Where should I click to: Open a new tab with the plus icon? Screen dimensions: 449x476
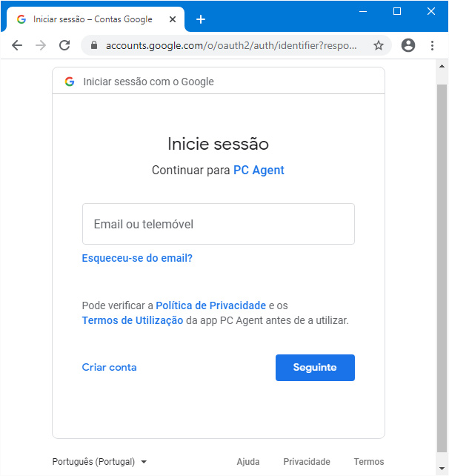tap(201, 19)
